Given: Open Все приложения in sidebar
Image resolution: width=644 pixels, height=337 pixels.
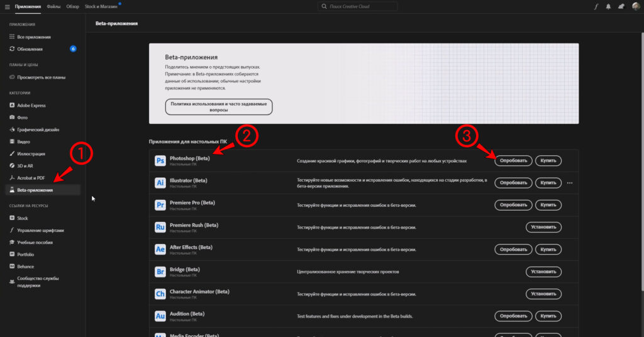Looking at the screenshot, I should pos(43,37).
